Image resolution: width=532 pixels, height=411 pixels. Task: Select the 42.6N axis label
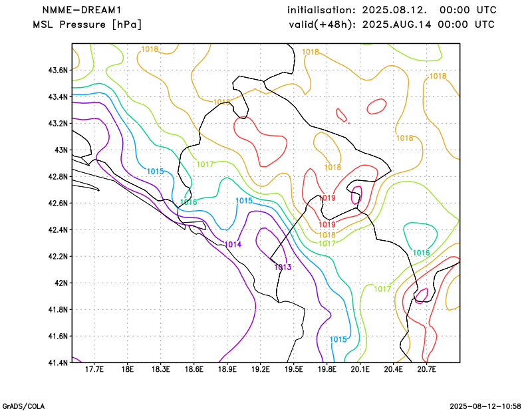(x=58, y=204)
